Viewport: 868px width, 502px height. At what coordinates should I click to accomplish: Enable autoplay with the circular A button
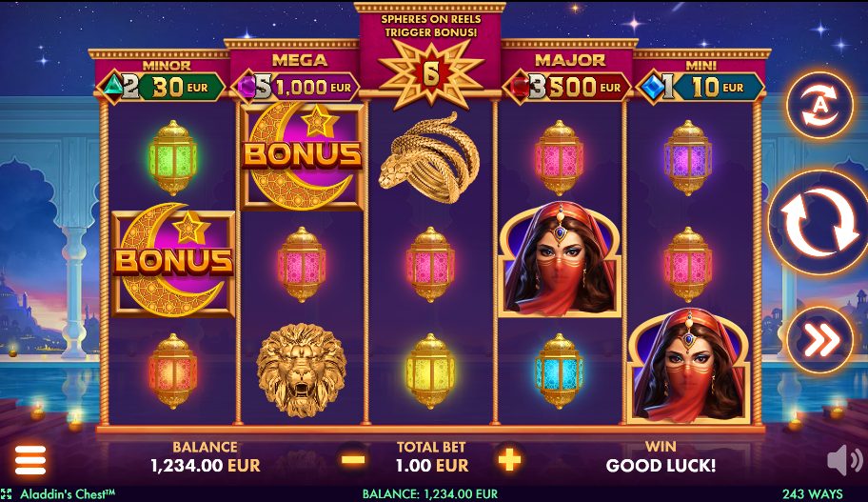pyautogui.click(x=819, y=106)
